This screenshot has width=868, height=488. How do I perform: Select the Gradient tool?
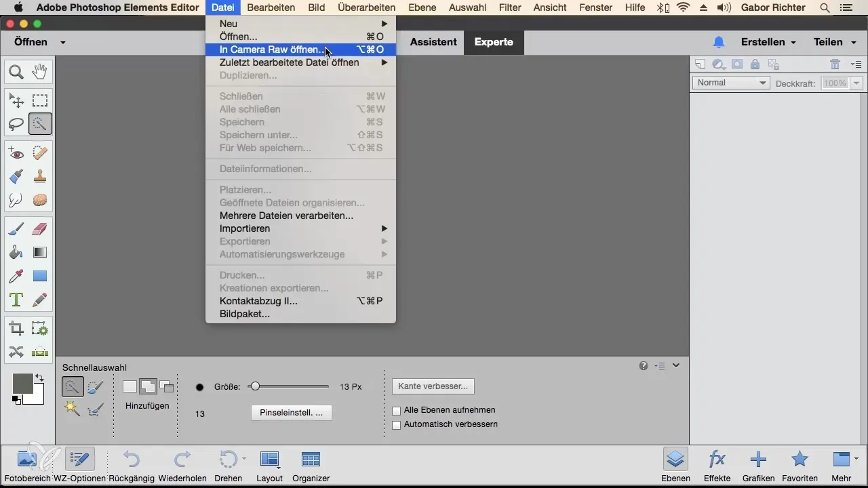[40, 253]
